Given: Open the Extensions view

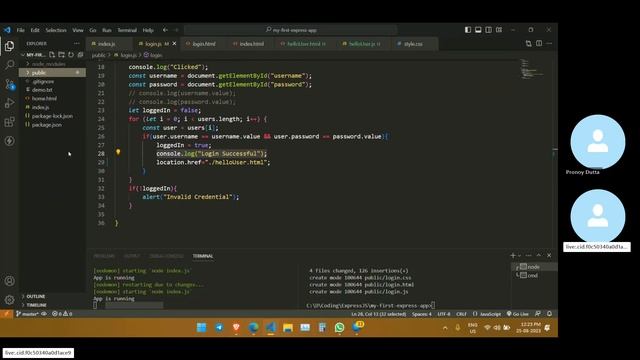Looking at the screenshot, I should click(9, 122).
